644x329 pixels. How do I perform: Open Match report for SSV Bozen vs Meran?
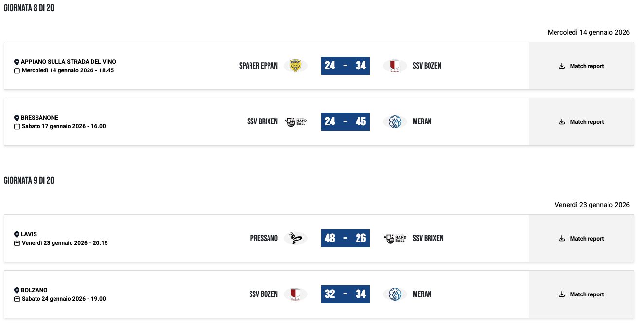pos(581,294)
